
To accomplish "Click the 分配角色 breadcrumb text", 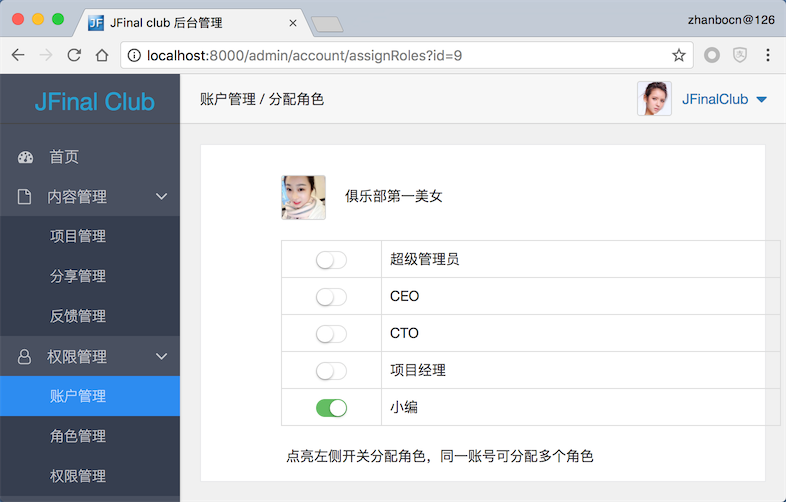I will (296, 99).
